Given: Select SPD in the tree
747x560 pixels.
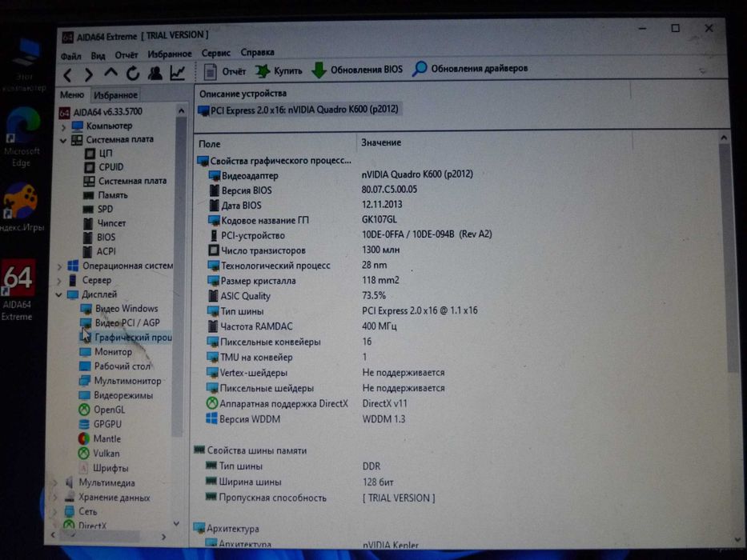Looking at the screenshot, I should point(98,209).
